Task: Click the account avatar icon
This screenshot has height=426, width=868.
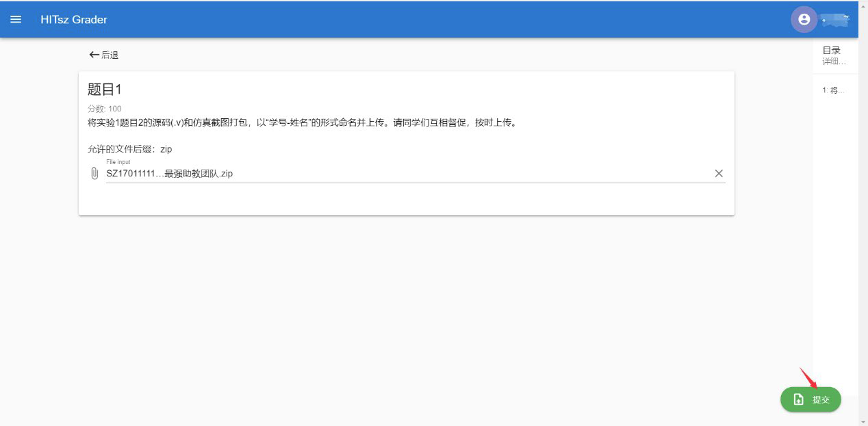Action: (804, 19)
